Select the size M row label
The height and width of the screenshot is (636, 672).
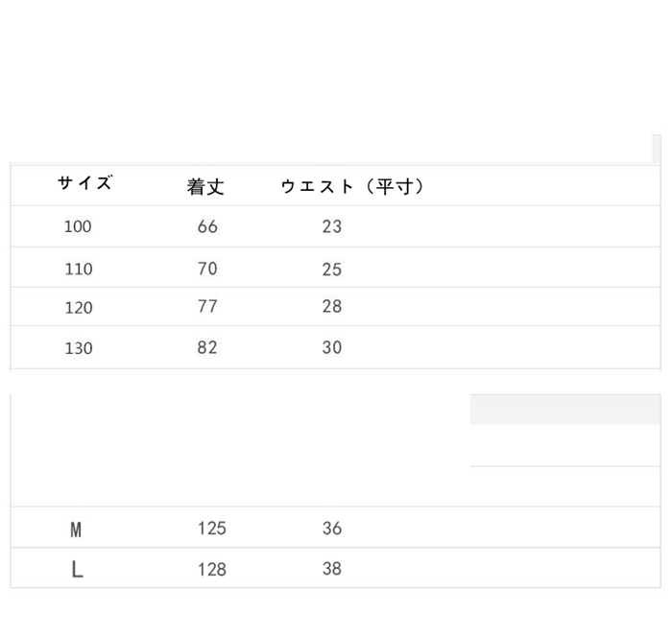77,530
